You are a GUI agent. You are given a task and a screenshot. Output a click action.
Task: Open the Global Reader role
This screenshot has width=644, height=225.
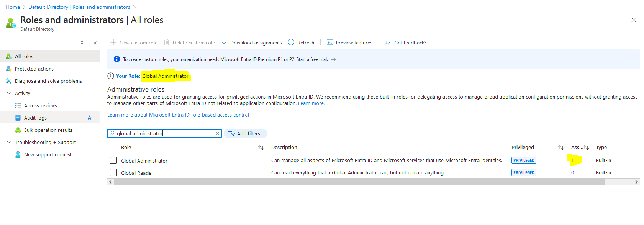[137, 173]
